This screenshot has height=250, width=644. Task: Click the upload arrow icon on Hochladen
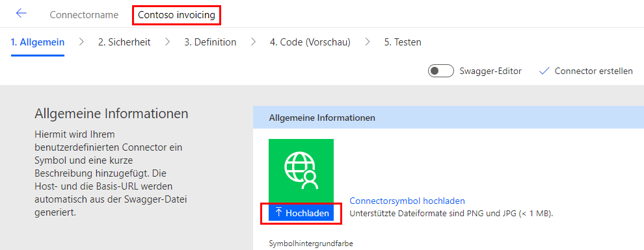(x=279, y=213)
